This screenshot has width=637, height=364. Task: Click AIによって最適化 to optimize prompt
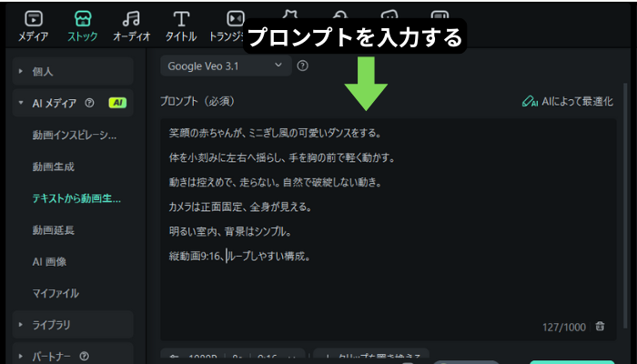tap(567, 101)
